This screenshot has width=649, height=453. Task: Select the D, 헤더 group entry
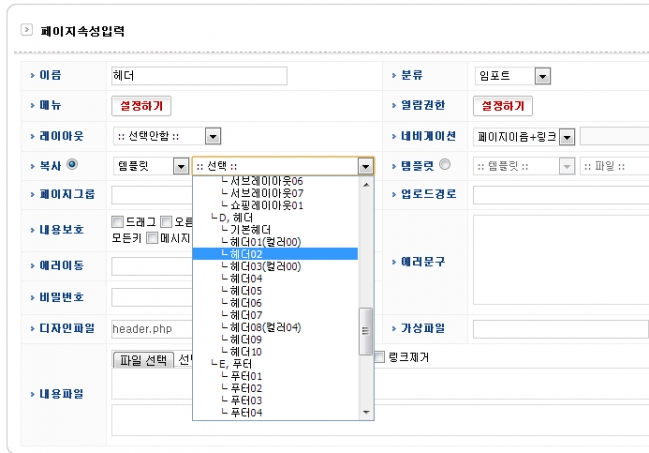pos(275,217)
